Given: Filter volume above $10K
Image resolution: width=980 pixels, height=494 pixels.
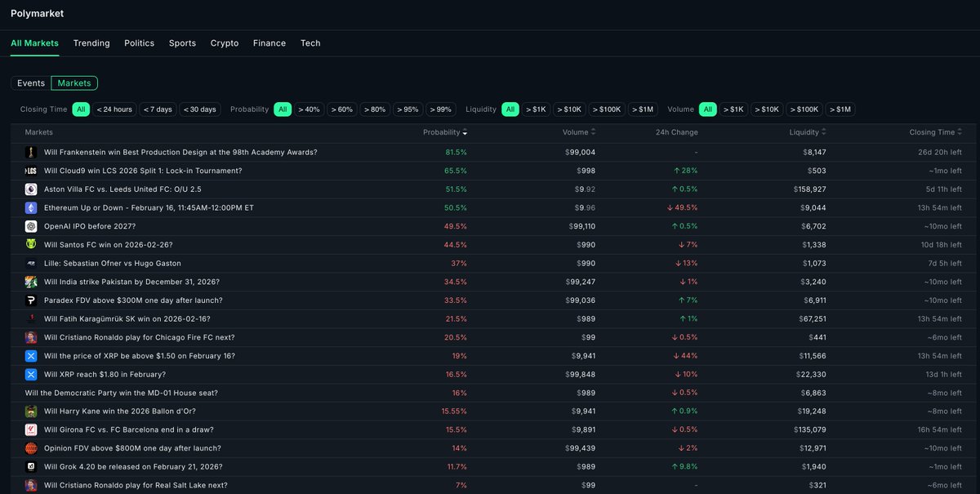Looking at the screenshot, I should tap(768, 109).
